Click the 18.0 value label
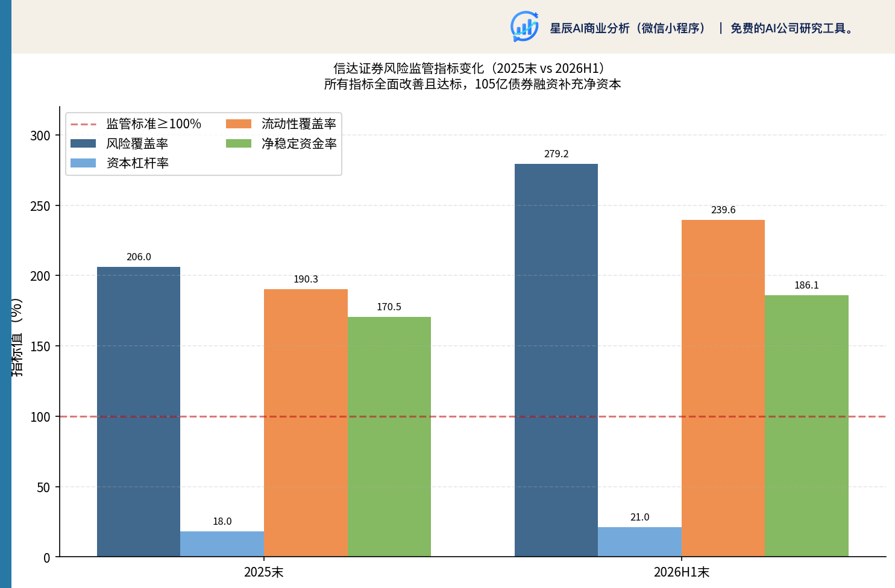This screenshot has width=895, height=588. click(x=222, y=522)
